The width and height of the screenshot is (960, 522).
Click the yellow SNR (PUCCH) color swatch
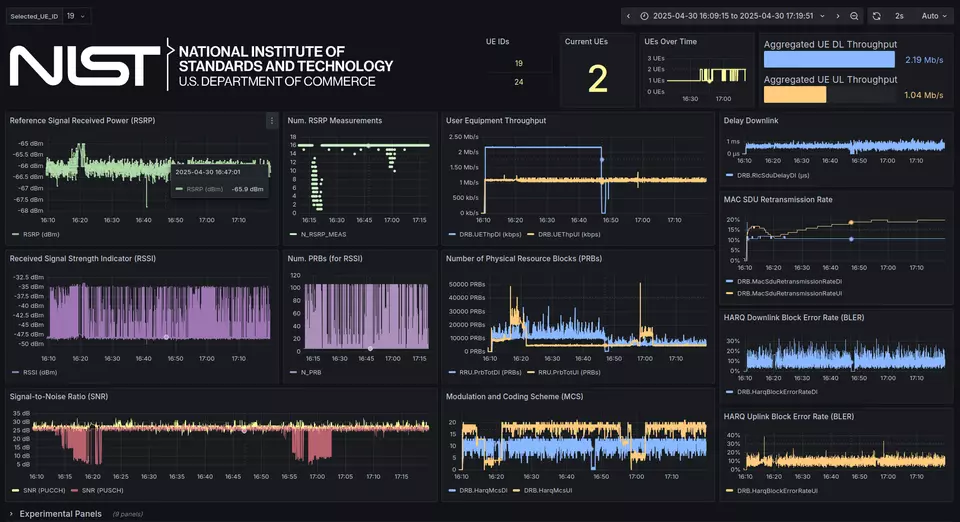click(15, 490)
